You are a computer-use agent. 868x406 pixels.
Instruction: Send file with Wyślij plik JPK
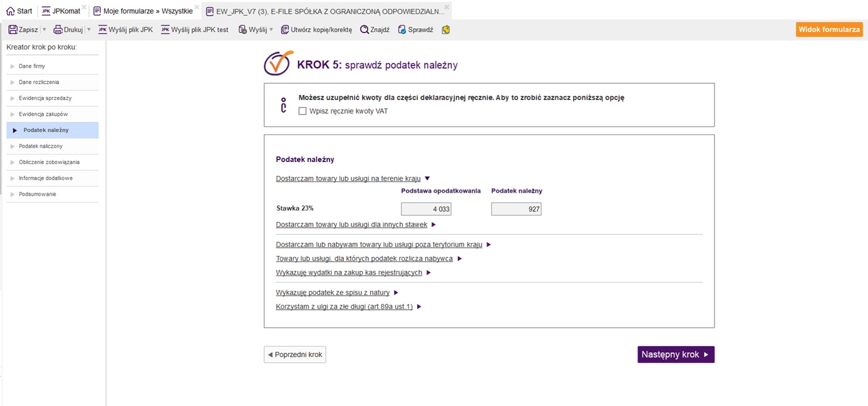pos(125,29)
